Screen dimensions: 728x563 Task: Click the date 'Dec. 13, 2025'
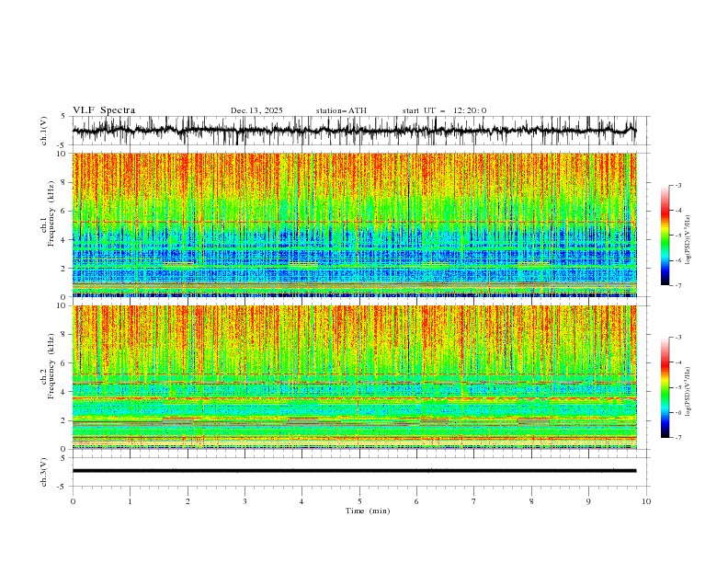[x=256, y=110]
